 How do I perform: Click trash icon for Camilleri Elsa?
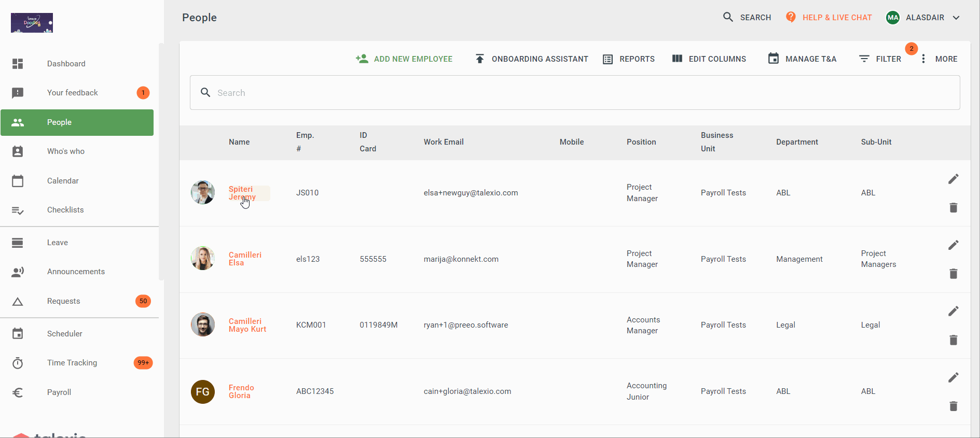click(x=954, y=274)
